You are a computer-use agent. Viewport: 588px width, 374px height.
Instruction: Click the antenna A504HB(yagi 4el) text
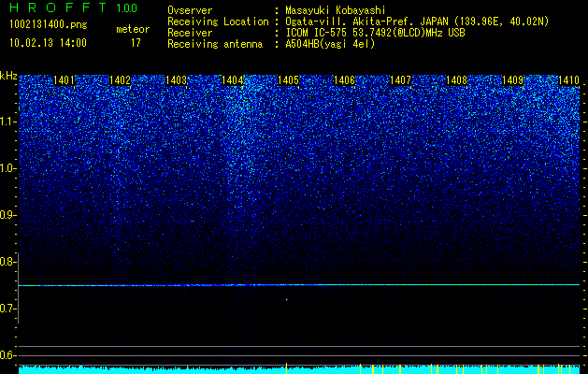330,44
